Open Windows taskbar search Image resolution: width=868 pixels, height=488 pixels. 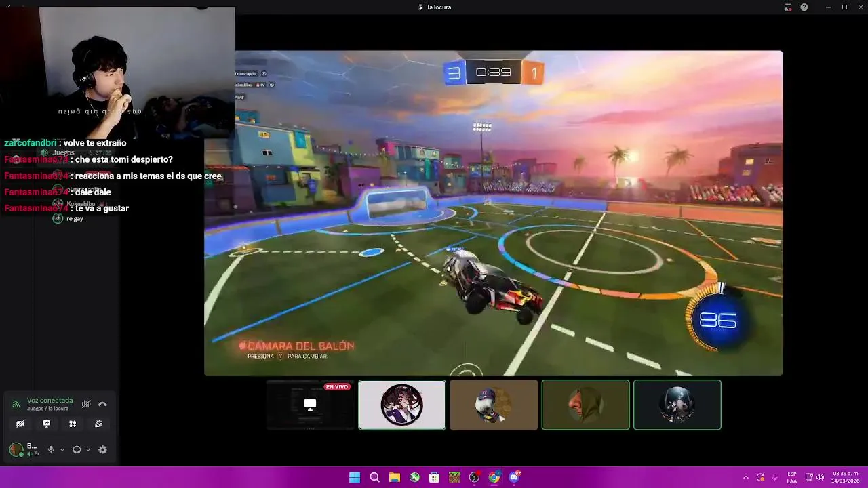pos(374,477)
